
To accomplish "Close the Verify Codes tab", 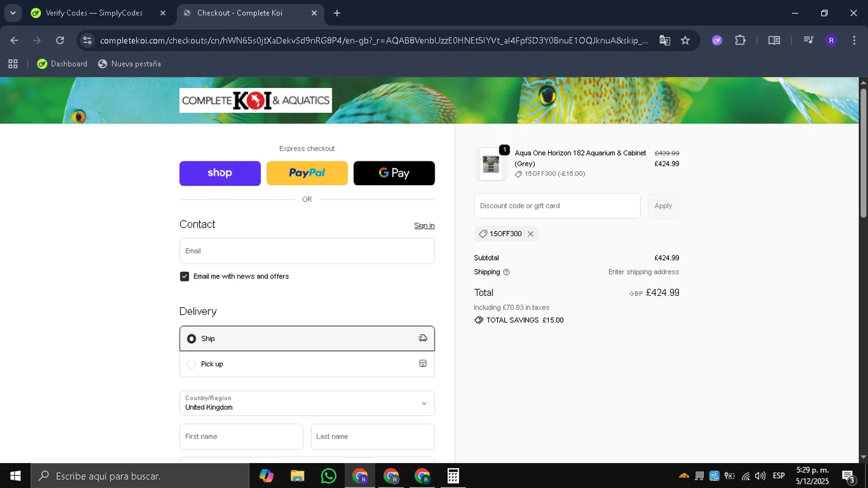I will [x=163, y=13].
